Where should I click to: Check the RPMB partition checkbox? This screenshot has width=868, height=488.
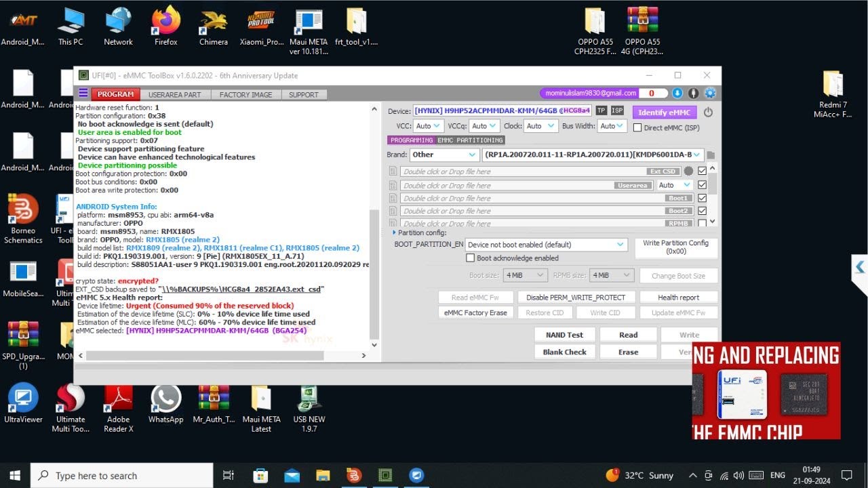pyautogui.click(x=702, y=223)
